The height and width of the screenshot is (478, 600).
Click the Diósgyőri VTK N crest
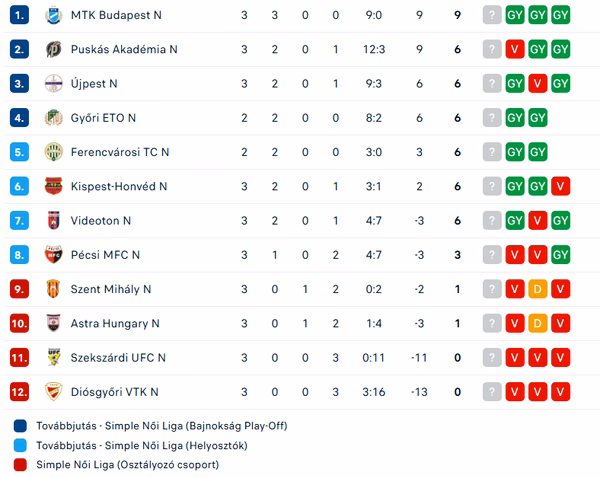[54, 392]
